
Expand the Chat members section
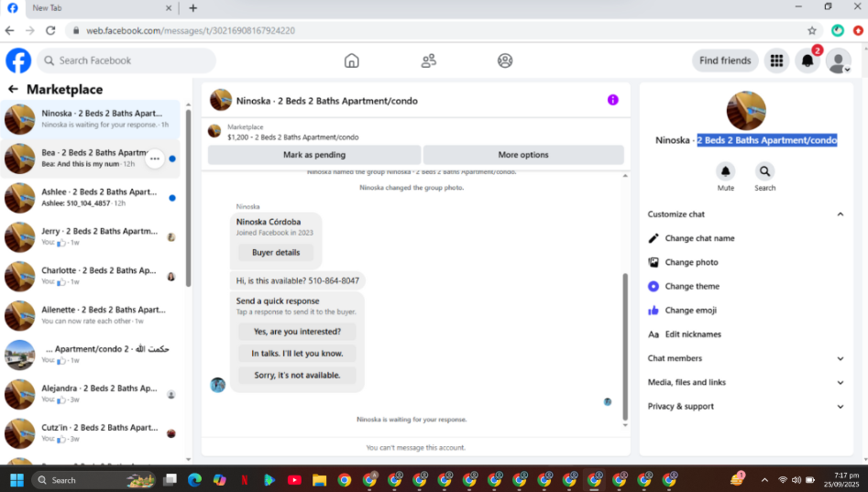coord(746,358)
